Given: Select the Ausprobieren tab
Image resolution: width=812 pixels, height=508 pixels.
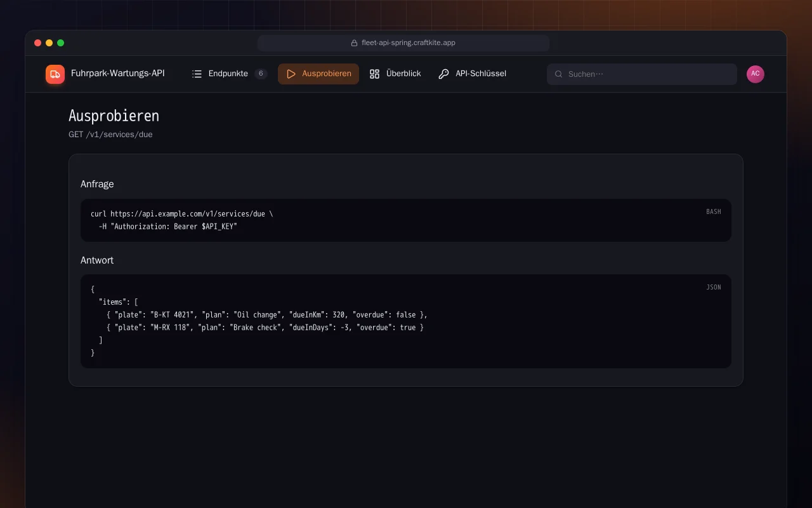Looking at the screenshot, I should click(318, 74).
